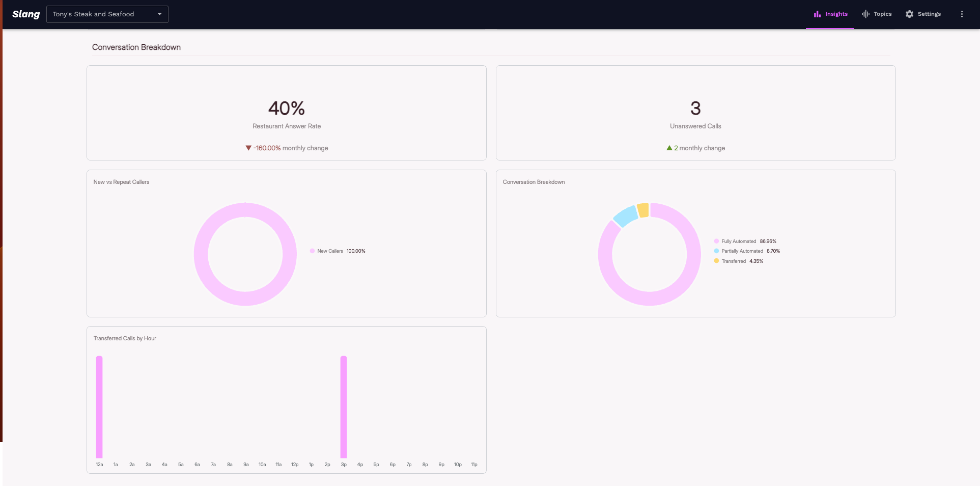Click the red down arrow monthly change indicator
Viewport: 980px width, 486px height.
click(x=248, y=148)
